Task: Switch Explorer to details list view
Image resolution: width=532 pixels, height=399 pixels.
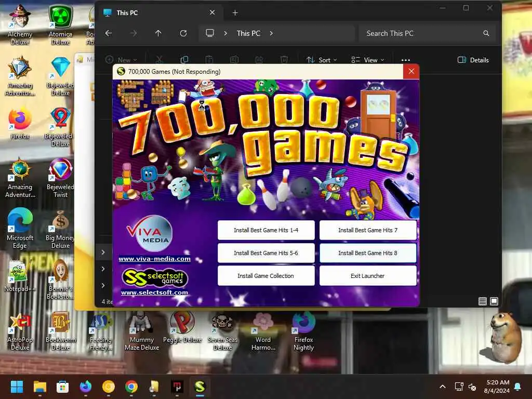Action: tap(483, 301)
